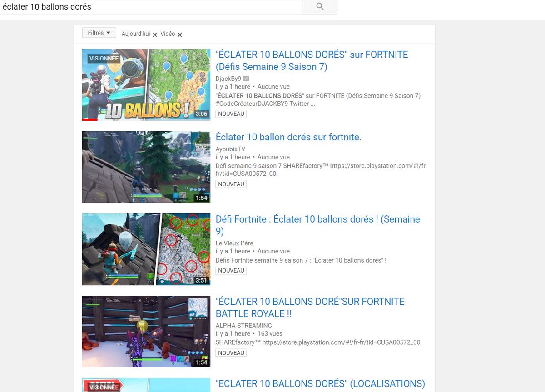Open the Le Vieux Père channel
Image resolution: width=545 pixels, height=392 pixels.
(234, 243)
